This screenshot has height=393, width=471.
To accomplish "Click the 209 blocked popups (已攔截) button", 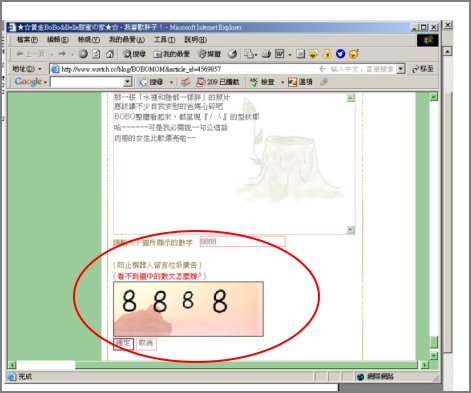I will point(218,82).
